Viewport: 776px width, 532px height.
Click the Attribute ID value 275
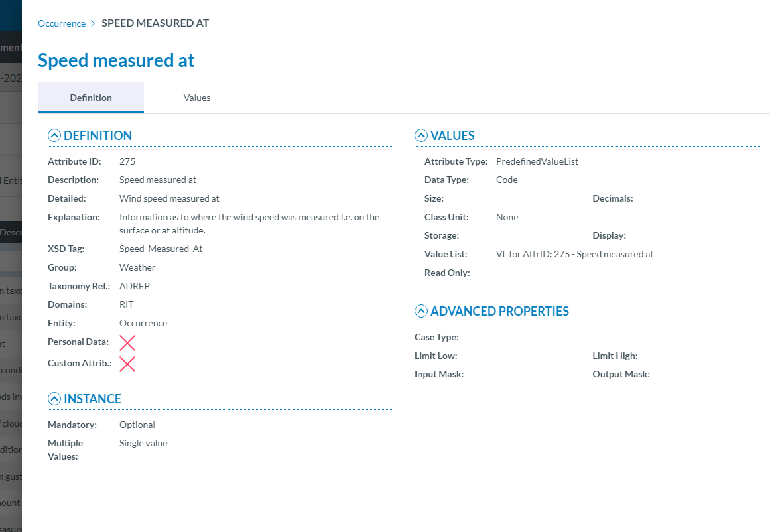pyautogui.click(x=127, y=161)
